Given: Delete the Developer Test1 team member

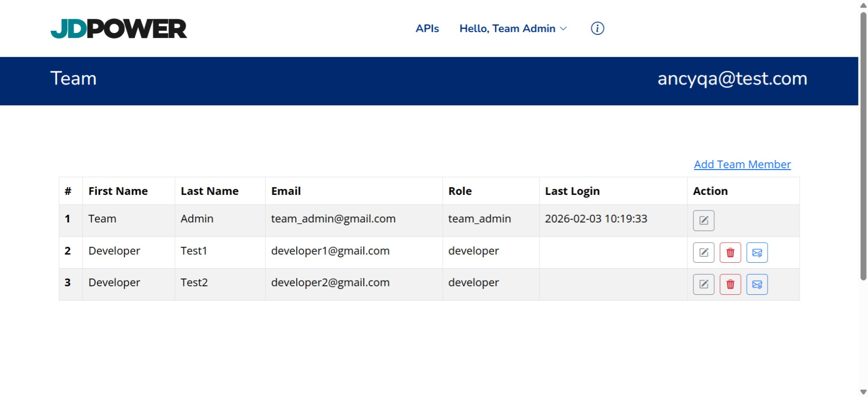Looking at the screenshot, I should [x=730, y=253].
